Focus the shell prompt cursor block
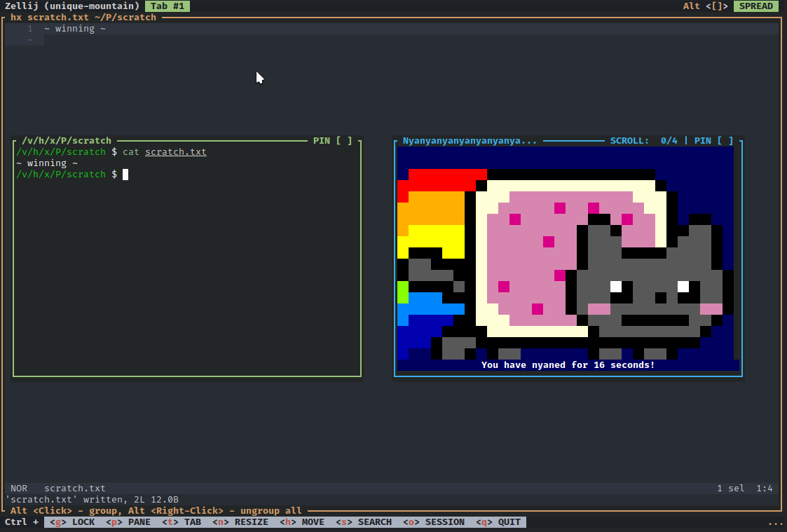 point(125,174)
